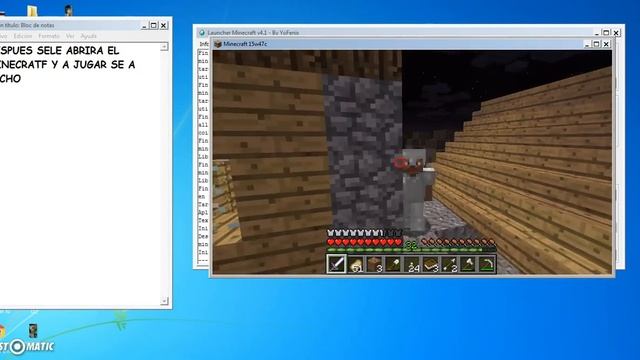
Task: Select the axe in the hotbar
Action: (x=468, y=264)
